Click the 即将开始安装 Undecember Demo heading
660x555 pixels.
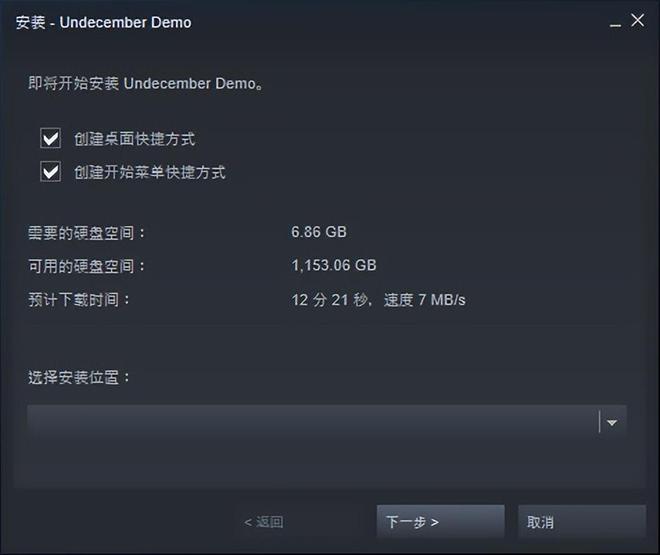point(146,83)
